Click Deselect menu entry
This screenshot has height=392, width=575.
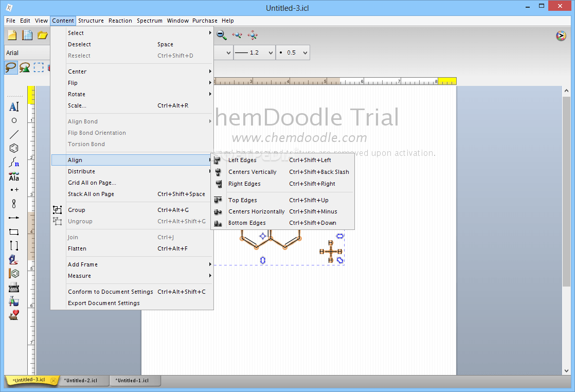[x=132, y=44]
